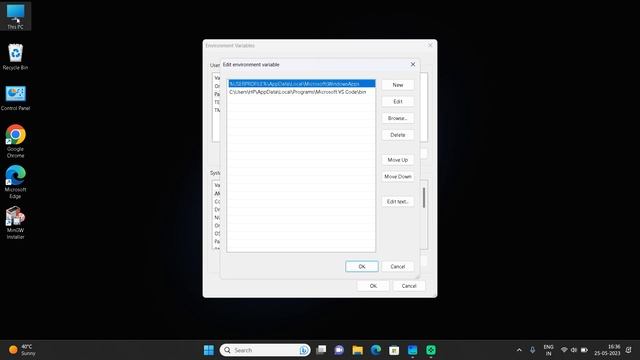Viewport: 640px width, 360px height.
Task: Open clock and calendar flyout
Action: point(607,350)
